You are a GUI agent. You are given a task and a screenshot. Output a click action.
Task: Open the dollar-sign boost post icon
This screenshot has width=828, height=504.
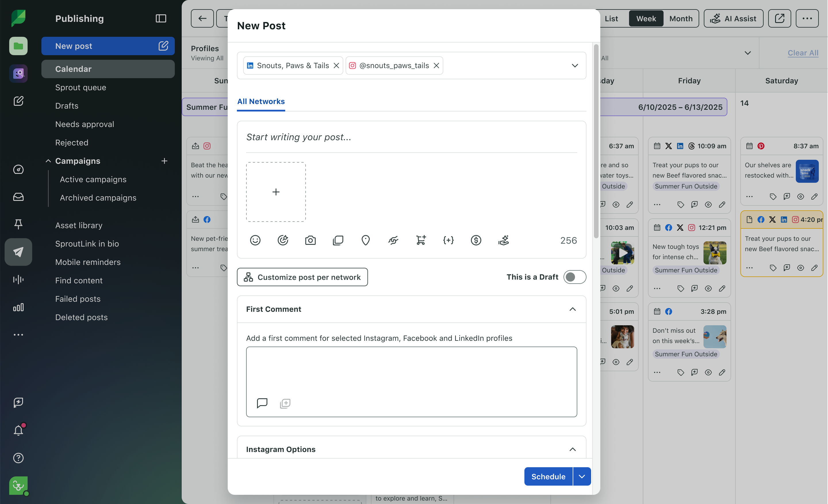[476, 240]
